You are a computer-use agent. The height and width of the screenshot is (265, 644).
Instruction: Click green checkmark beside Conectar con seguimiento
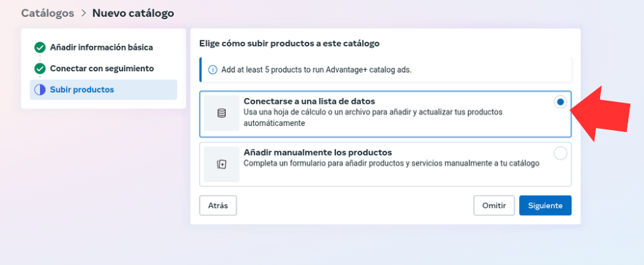pos(40,68)
